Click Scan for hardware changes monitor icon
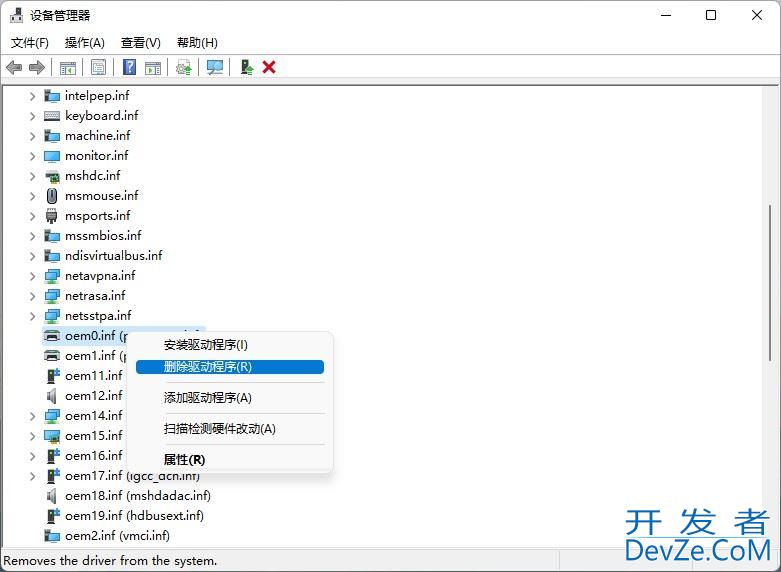Viewport: 781px width, 572px height. tap(215, 67)
